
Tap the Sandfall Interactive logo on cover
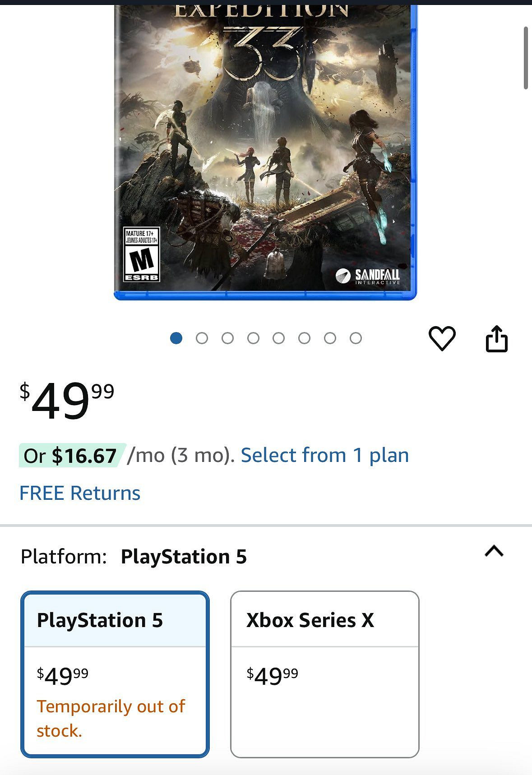point(368,276)
